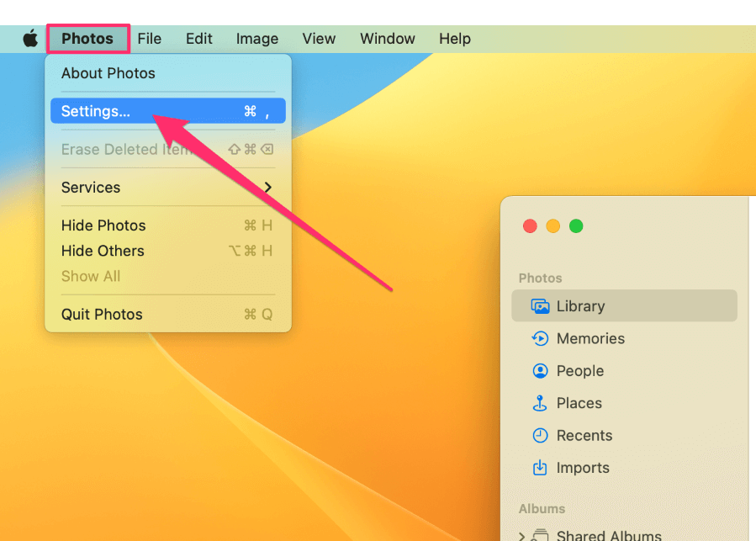
Task: Choose Hide Photos
Action: click(x=168, y=225)
